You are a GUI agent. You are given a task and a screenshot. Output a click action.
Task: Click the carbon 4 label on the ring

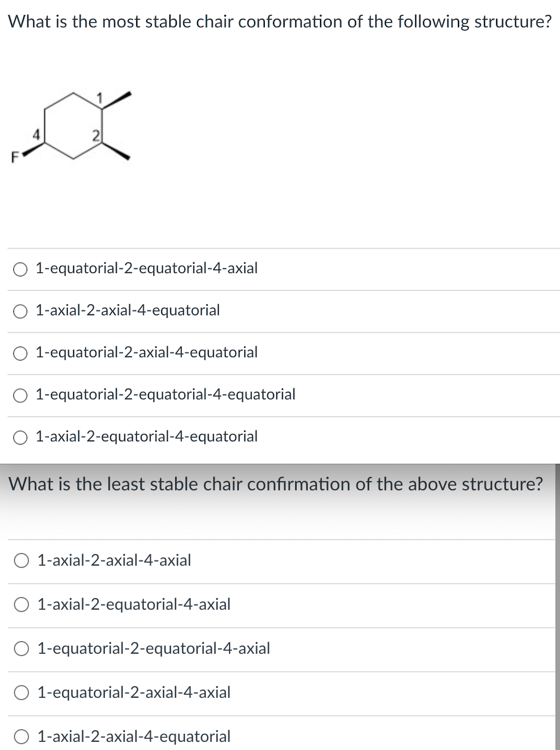[36, 134]
